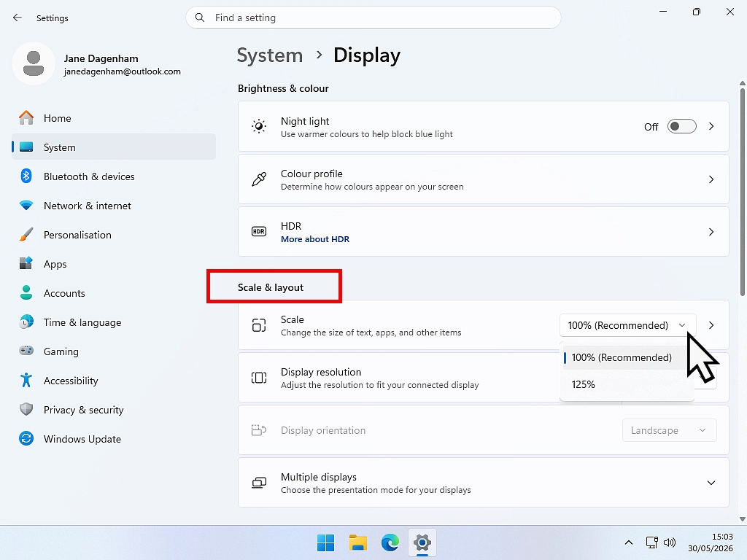
Task: Click the HDR badge icon
Action: tap(259, 231)
